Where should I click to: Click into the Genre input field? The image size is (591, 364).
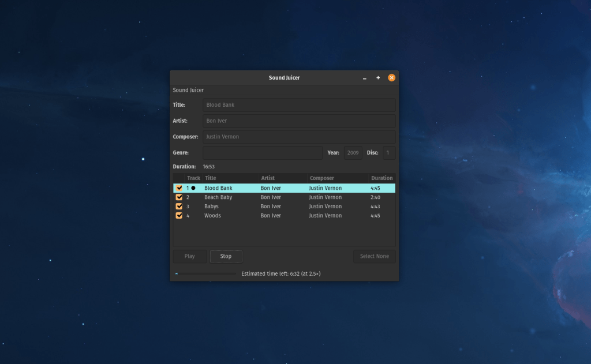click(x=262, y=153)
